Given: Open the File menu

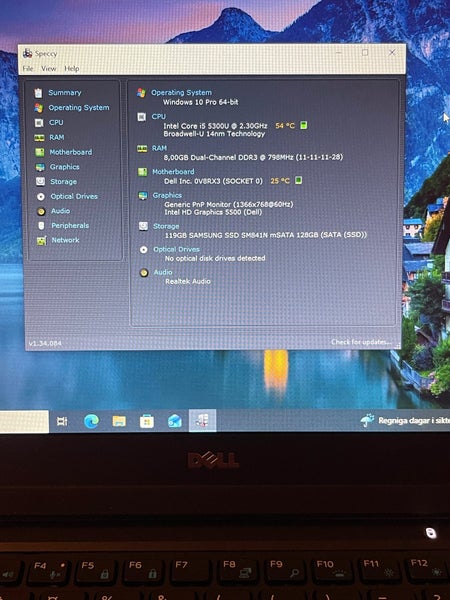Looking at the screenshot, I should point(28,68).
